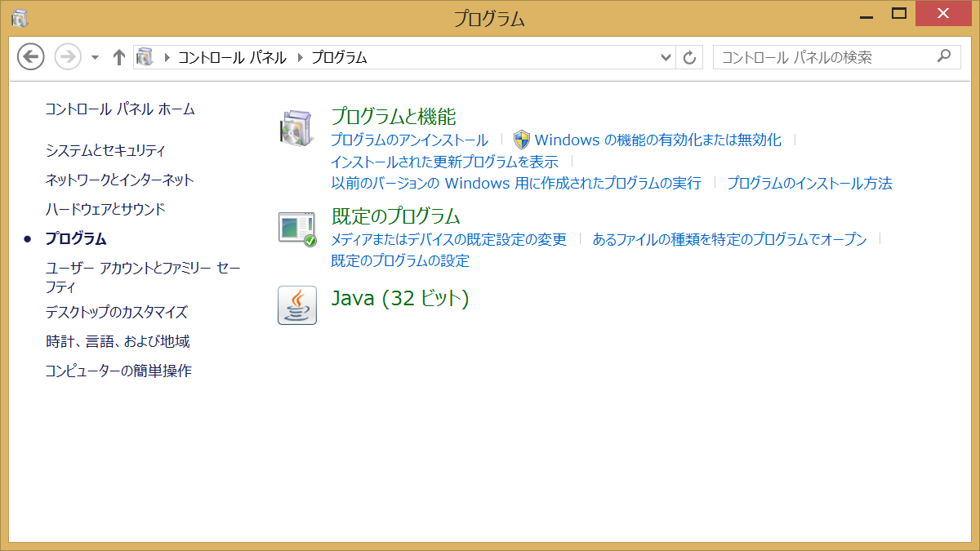Select プログラム in the sidebar

76,238
